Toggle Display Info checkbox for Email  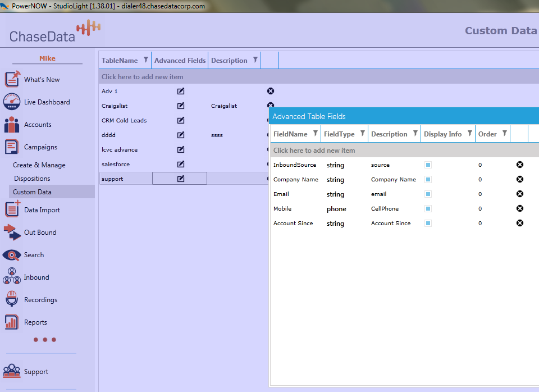pos(428,194)
